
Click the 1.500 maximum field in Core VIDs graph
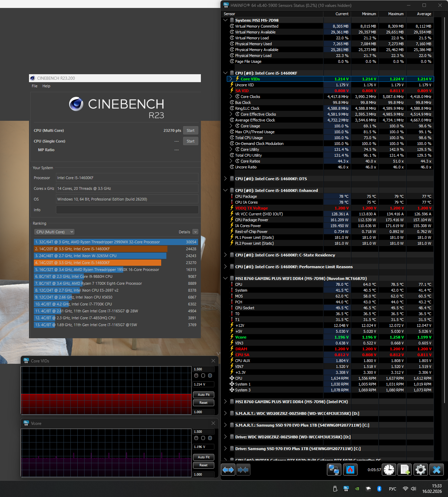tap(204, 369)
